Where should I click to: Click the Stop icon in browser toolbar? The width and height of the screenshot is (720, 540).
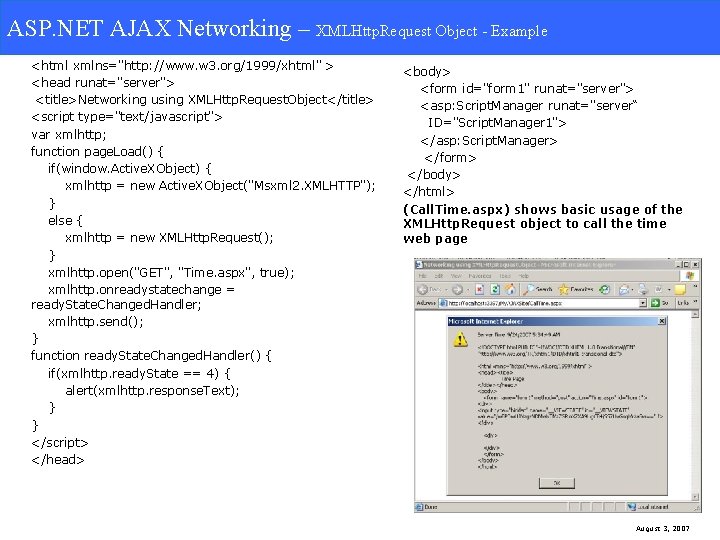479,289
